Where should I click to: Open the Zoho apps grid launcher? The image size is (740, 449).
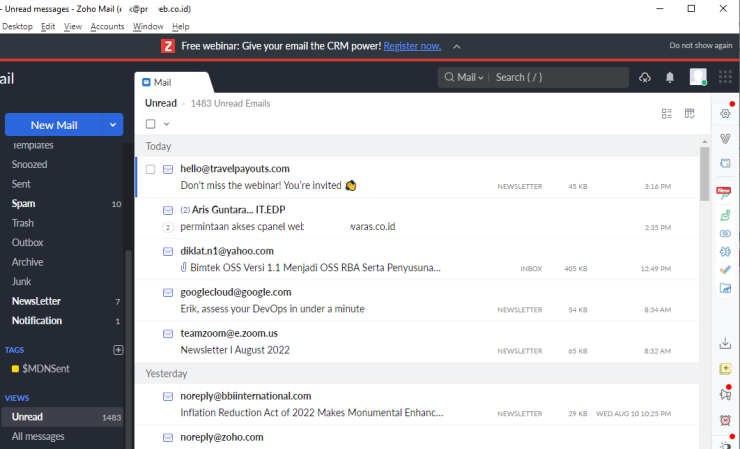point(725,77)
